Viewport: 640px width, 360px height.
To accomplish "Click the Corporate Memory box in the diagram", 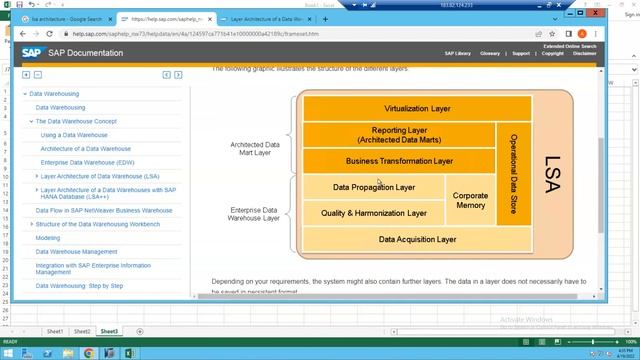I will 470,200.
